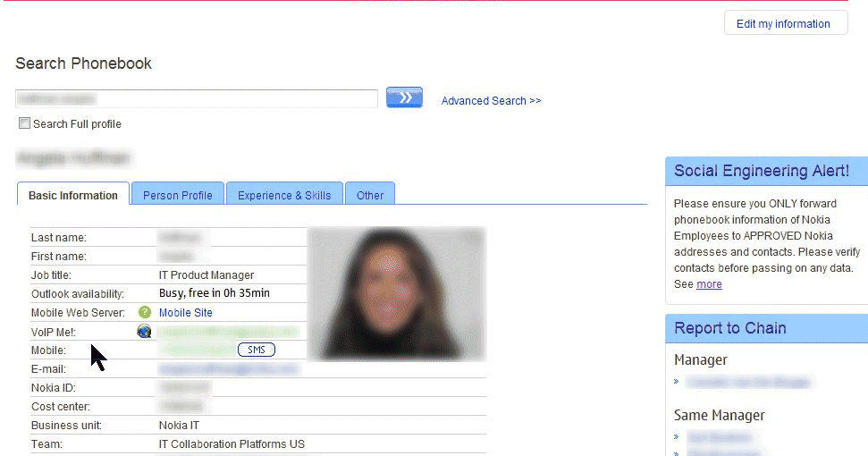The height and width of the screenshot is (456, 868).
Task: Click the Job title value IT Product Manager
Action: 206,275
